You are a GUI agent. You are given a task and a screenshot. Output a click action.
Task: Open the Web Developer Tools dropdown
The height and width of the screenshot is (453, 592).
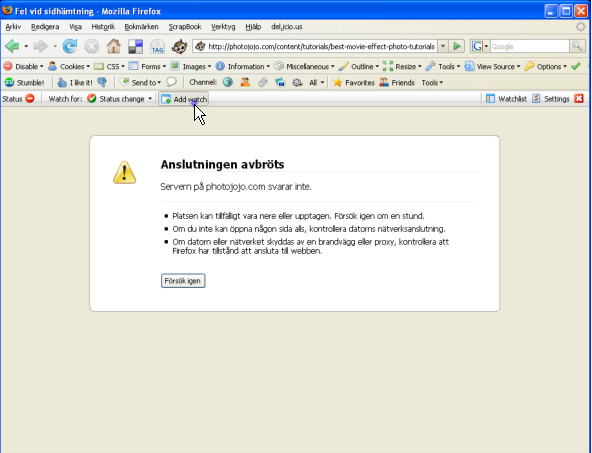443,66
